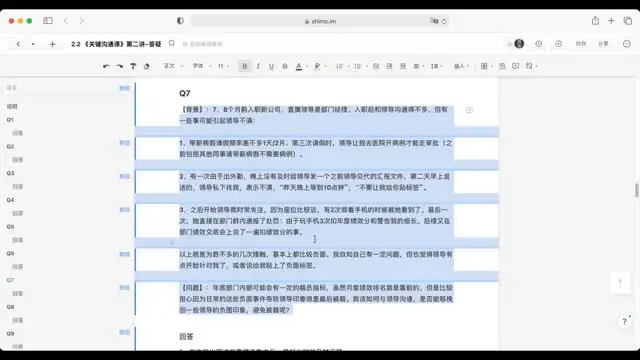Undo the last edit
The width and height of the screenshot is (640, 360).
coord(106,66)
